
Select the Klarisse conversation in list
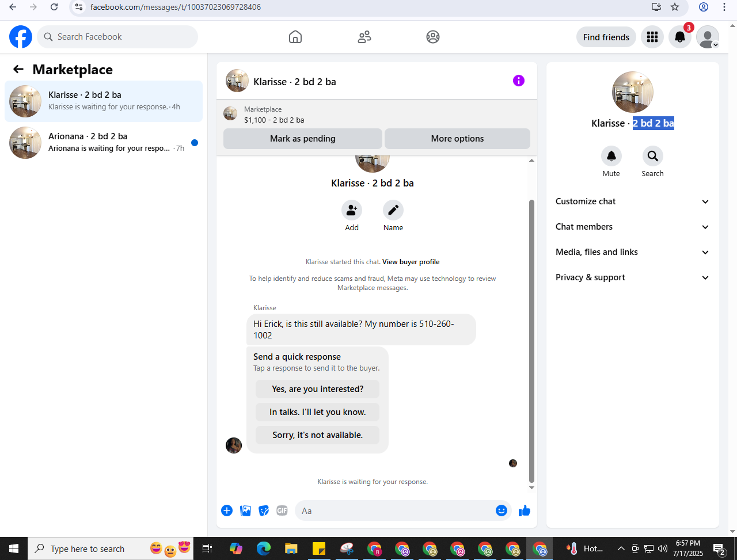(x=104, y=101)
